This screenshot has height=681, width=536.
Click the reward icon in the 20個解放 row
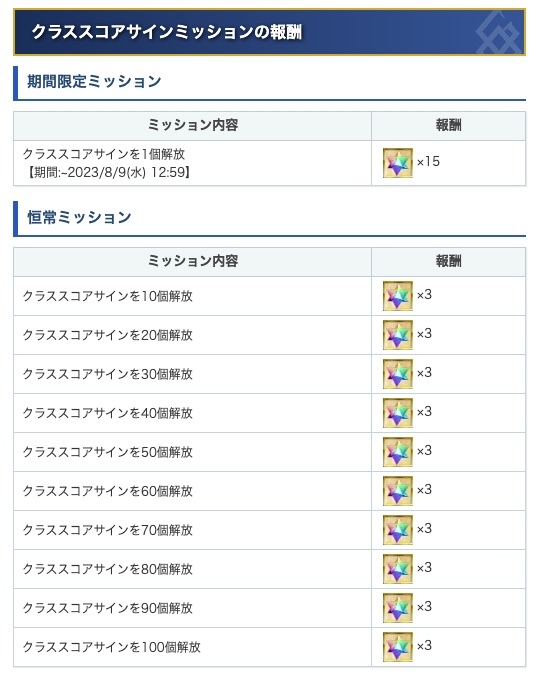coord(397,335)
